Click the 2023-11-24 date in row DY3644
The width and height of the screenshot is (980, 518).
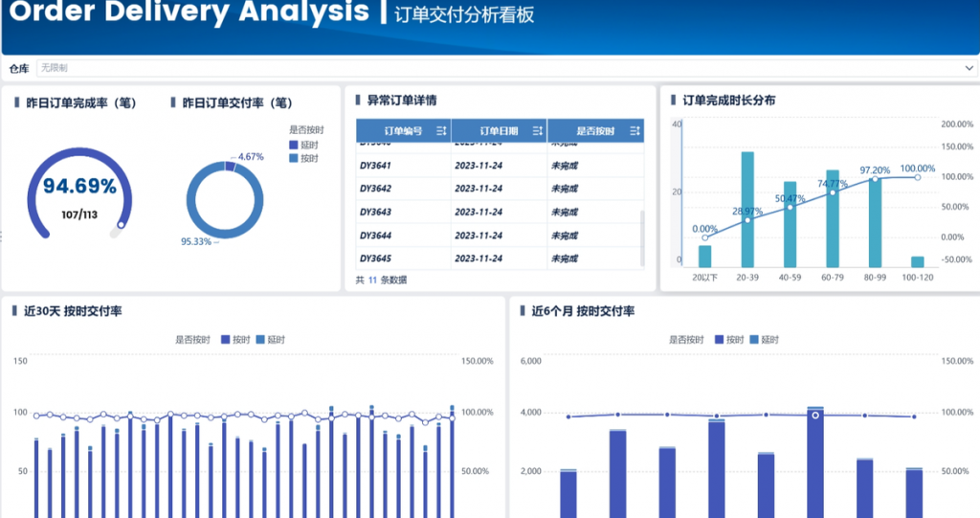click(x=479, y=236)
